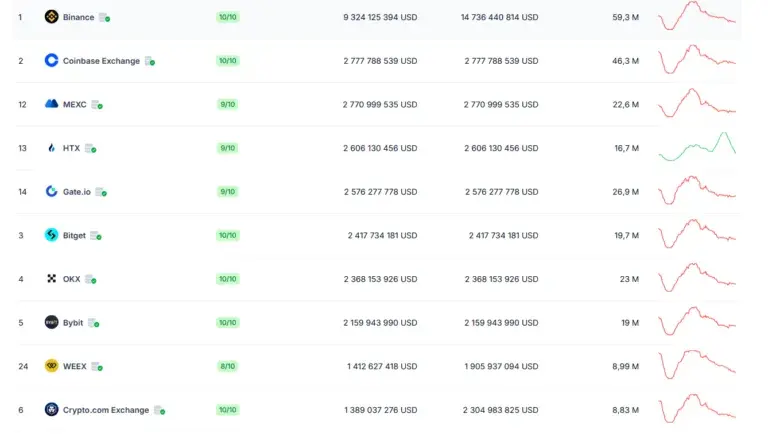This screenshot has height=437, width=768.
Task: Click Bybit's 19 M visits value
Action: pos(630,322)
